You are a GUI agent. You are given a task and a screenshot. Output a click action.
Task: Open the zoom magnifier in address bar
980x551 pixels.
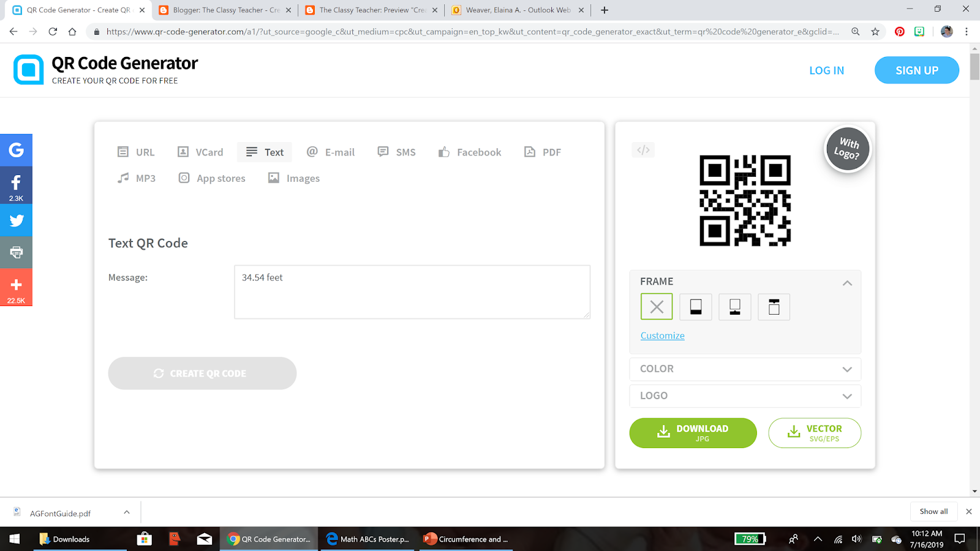click(856, 31)
